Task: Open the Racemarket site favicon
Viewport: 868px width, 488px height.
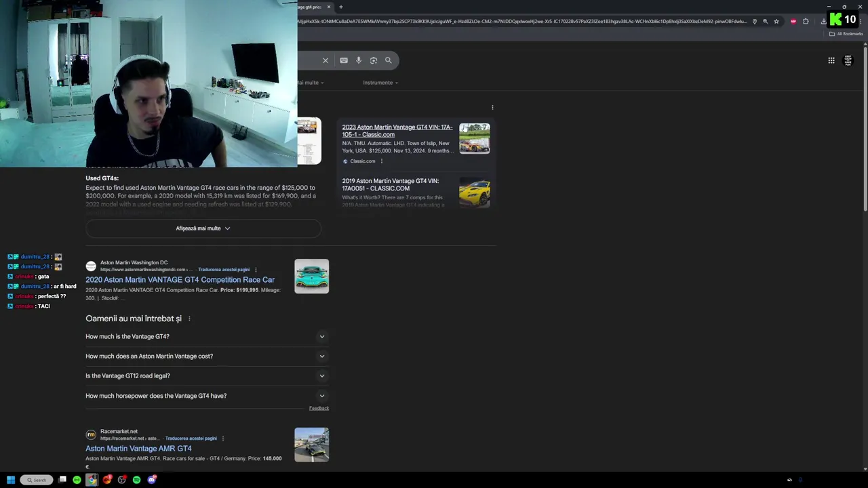Action: (91, 435)
